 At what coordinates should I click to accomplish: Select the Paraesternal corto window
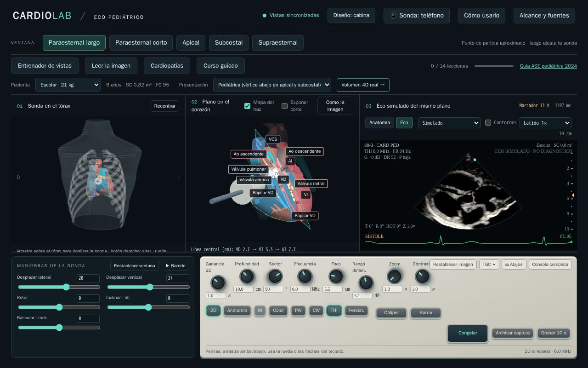[x=141, y=43]
